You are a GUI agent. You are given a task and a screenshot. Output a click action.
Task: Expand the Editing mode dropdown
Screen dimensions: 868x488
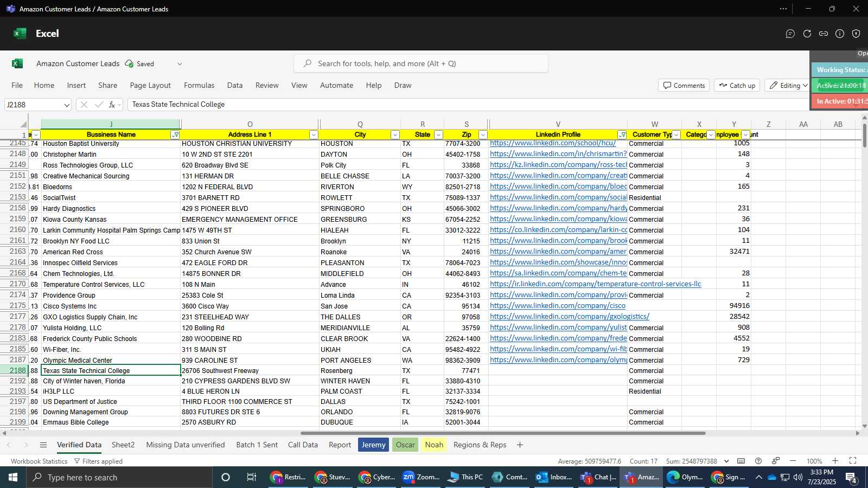pos(805,86)
